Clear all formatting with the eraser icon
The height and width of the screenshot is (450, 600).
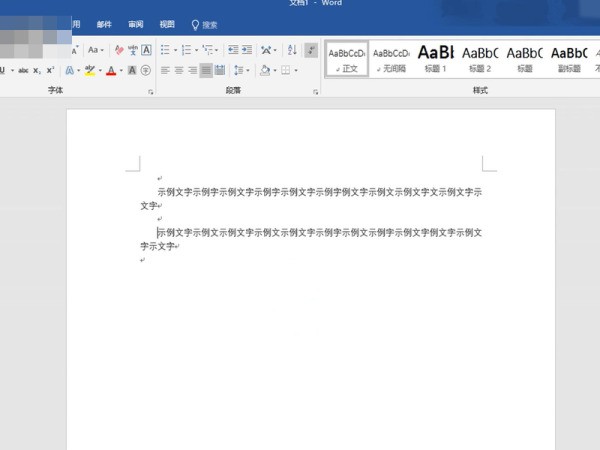pyautogui.click(x=119, y=50)
